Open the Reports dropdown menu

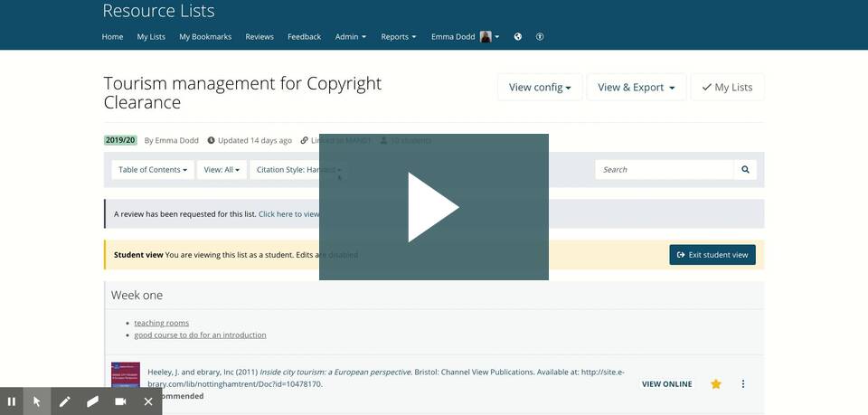pos(399,36)
